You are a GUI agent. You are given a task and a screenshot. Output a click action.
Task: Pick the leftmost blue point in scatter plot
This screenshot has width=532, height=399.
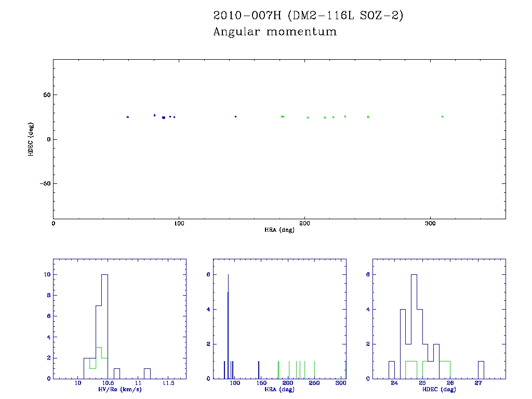pos(128,117)
